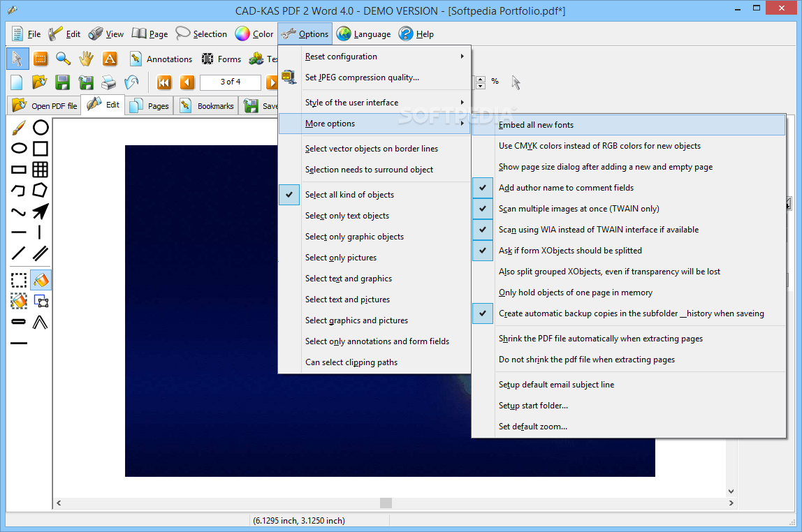Toggle Scan multiple images at once
Screen dimensions: 802x532
pos(629,209)
